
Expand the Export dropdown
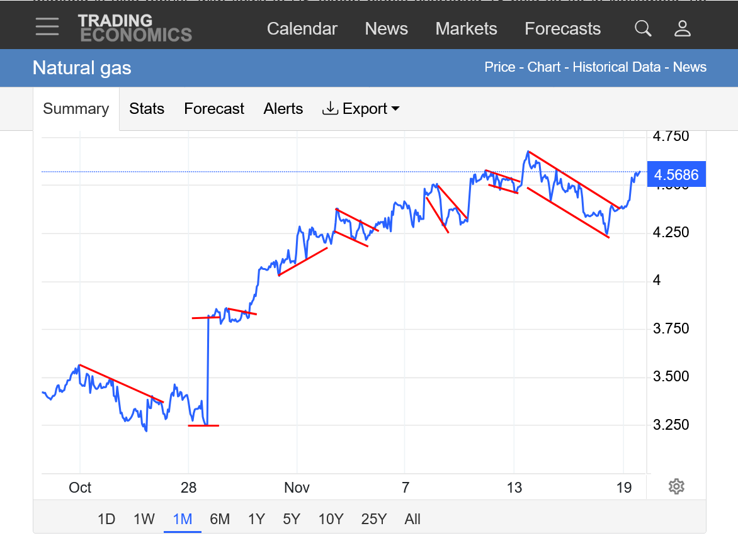tap(361, 109)
